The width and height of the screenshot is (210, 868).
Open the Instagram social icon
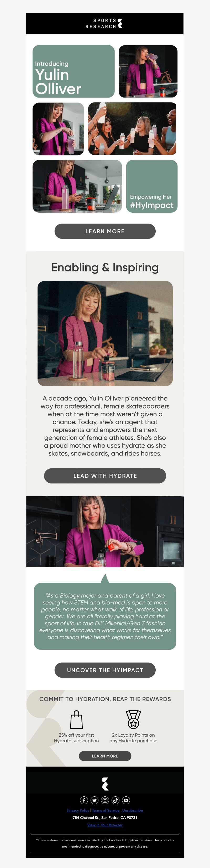[x=105, y=800]
